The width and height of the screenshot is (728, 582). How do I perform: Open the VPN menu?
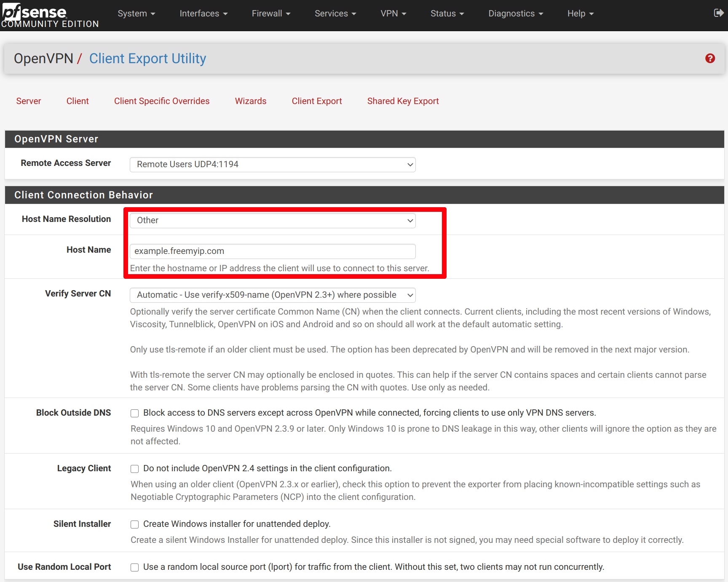[393, 13]
